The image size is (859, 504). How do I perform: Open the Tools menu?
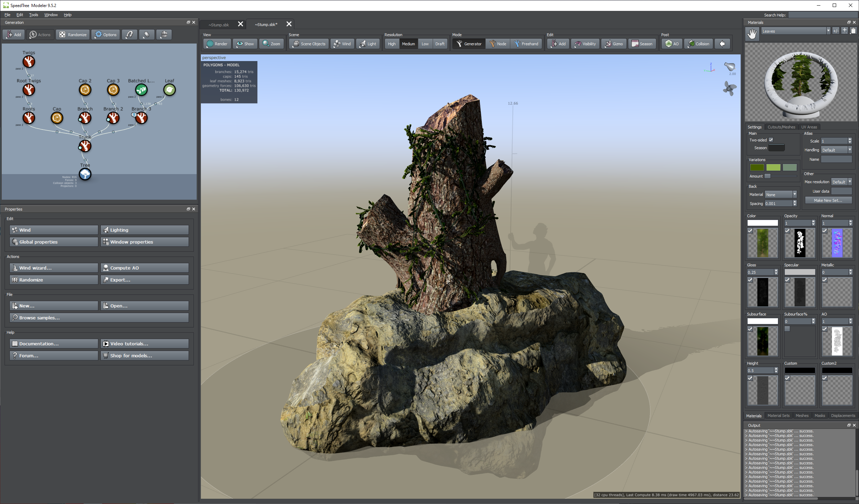33,15
